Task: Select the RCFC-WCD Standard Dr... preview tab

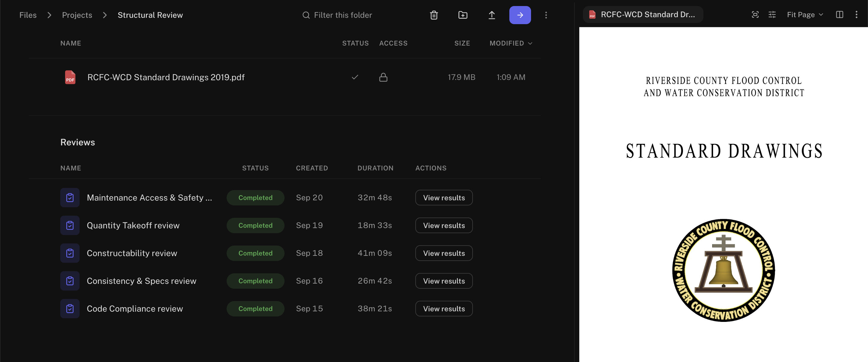Action: tap(643, 14)
